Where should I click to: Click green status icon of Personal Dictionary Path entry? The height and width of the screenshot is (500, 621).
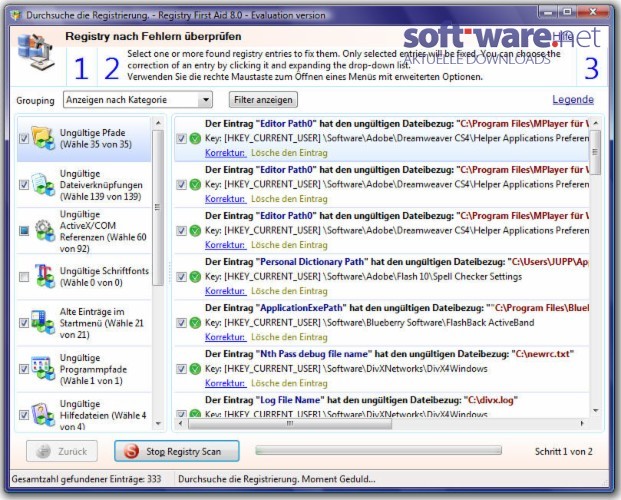coord(195,277)
